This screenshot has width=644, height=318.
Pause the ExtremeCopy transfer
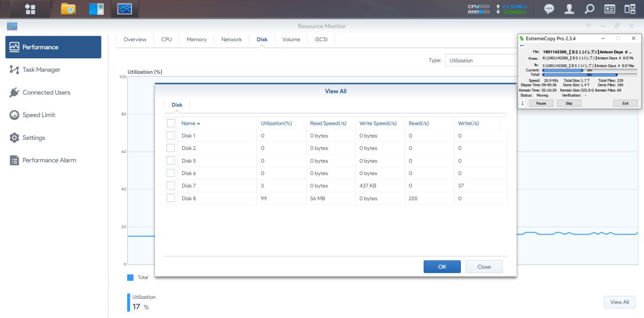pos(541,103)
